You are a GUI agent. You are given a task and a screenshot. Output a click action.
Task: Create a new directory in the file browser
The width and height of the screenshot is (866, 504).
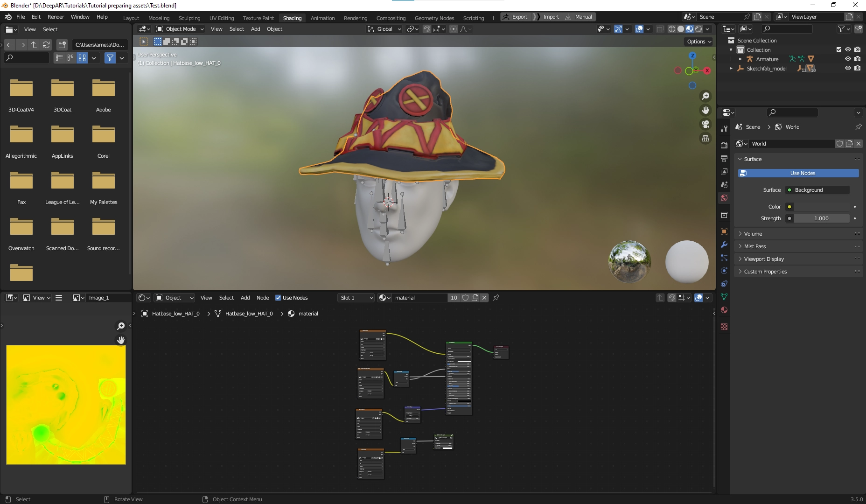[62, 45]
